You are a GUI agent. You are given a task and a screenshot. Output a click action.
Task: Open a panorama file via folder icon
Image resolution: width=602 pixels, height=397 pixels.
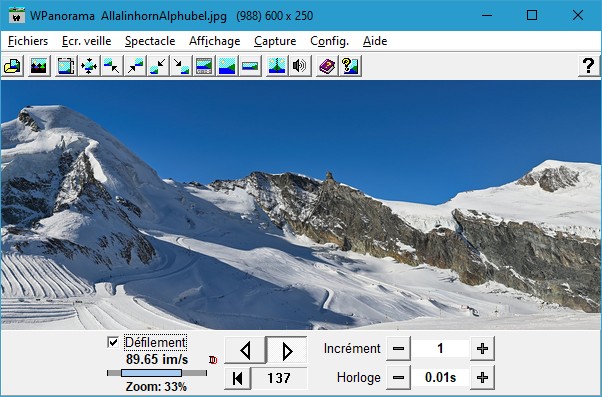tap(13, 66)
